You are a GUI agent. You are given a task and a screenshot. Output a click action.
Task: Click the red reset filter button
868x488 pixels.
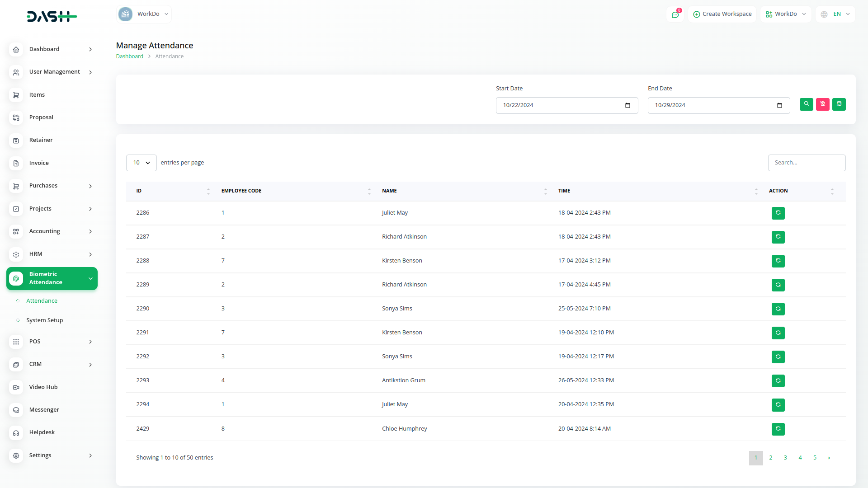(x=822, y=104)
